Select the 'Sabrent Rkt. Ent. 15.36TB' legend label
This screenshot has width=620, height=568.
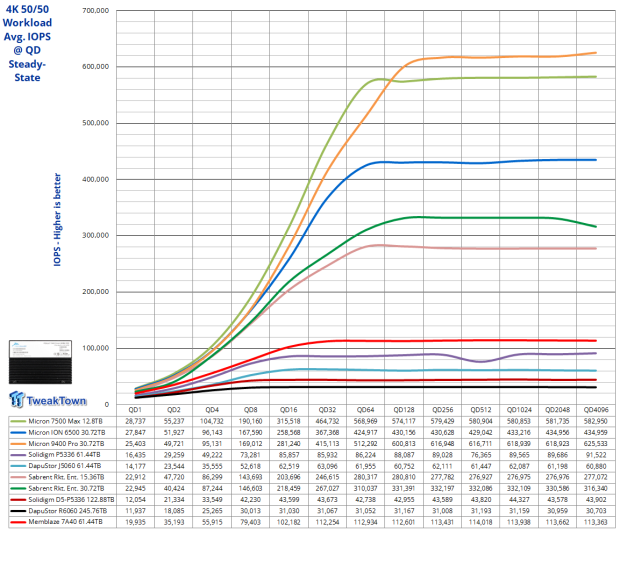pos(66,477)
